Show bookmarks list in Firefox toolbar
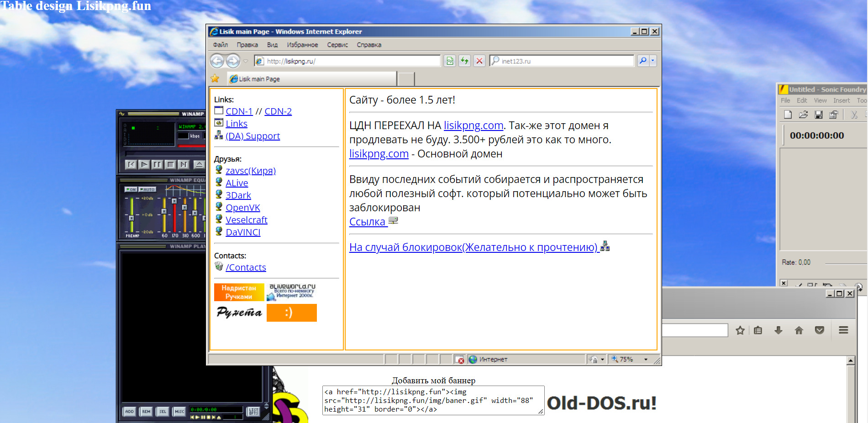868x423 pixels. click(x=758, y=330)
